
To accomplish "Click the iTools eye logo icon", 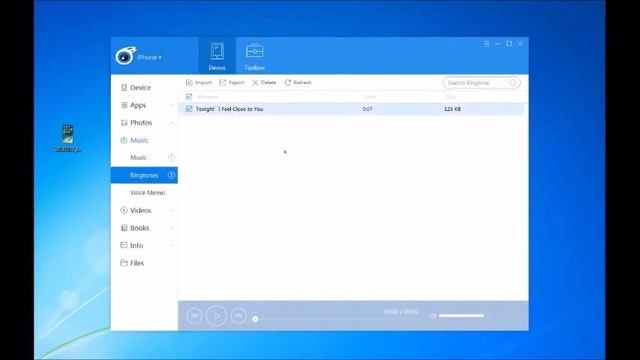I will pyautogui.click(x=125, y=56).
